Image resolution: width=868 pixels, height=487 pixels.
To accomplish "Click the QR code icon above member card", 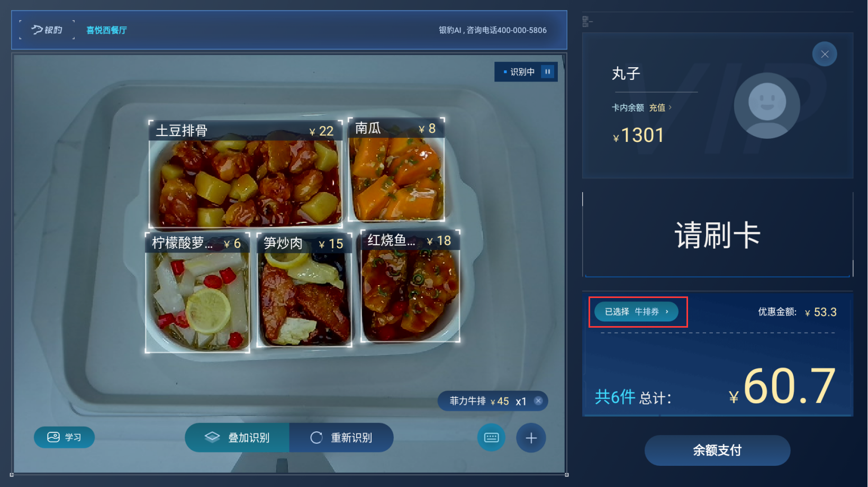I will [586, 21].
